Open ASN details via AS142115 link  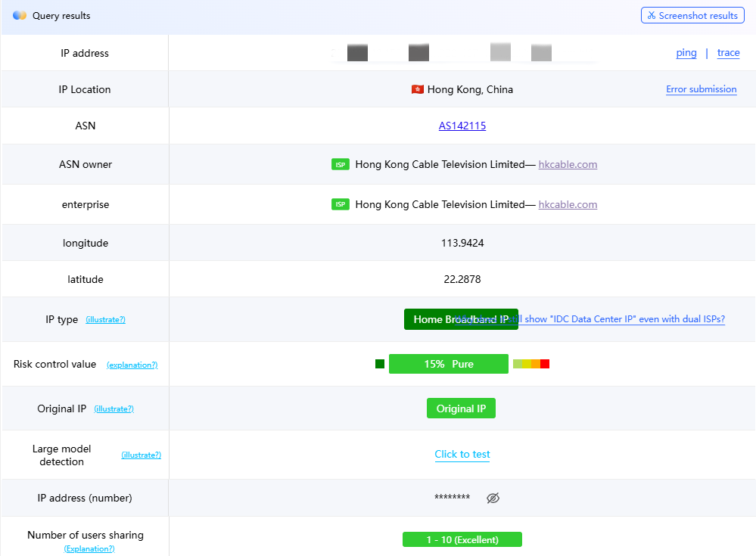[x=462, y=126]
